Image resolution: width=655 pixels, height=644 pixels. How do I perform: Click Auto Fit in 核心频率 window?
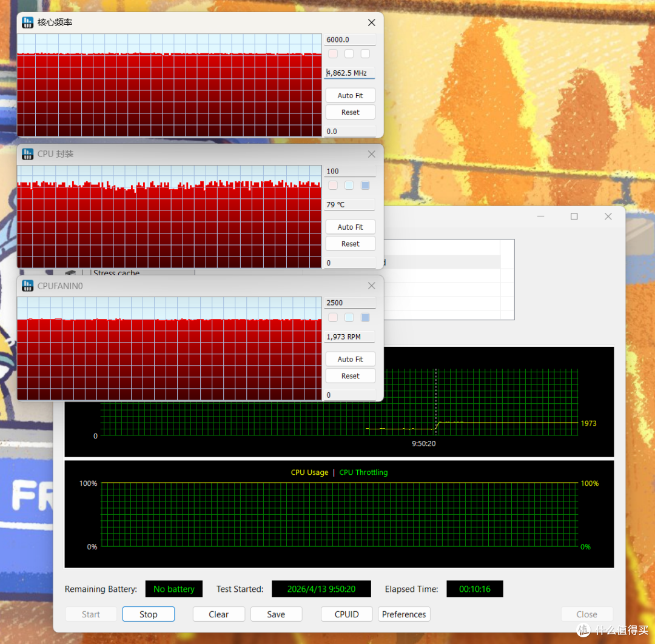350,96
